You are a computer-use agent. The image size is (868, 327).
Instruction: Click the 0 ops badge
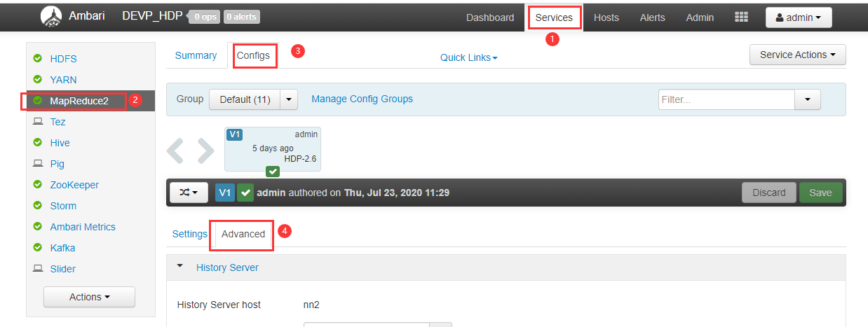click(205, 18)
